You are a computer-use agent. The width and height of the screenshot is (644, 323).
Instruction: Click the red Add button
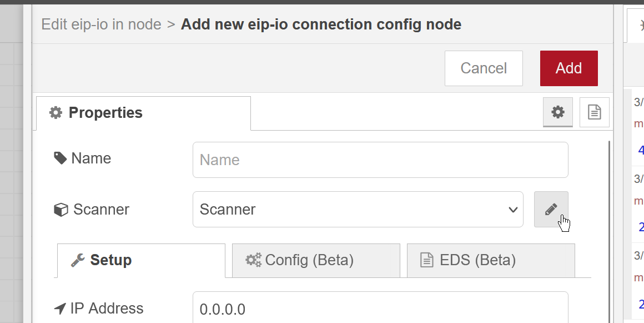[x=569, y=68]
